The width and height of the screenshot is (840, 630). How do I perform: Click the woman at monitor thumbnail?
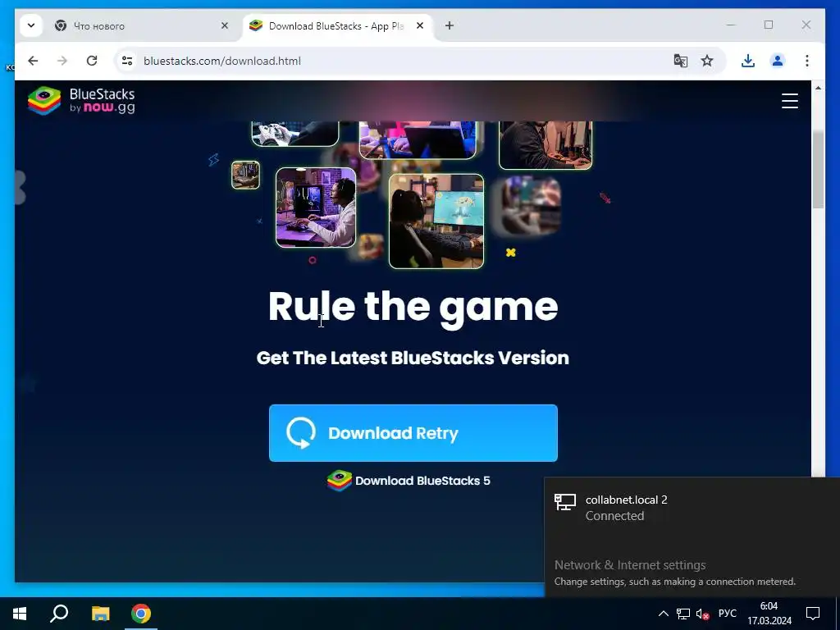tap(436, 221)
